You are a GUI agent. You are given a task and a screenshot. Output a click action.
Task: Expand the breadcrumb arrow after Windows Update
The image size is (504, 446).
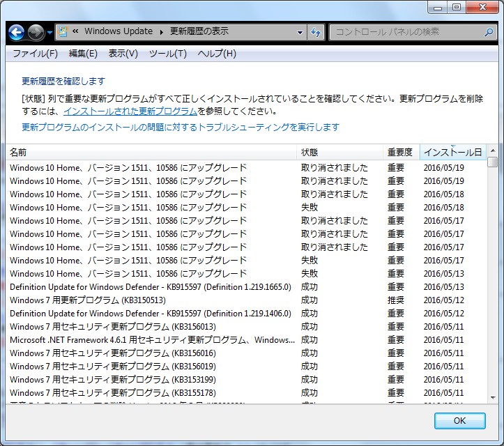(161, 32)
